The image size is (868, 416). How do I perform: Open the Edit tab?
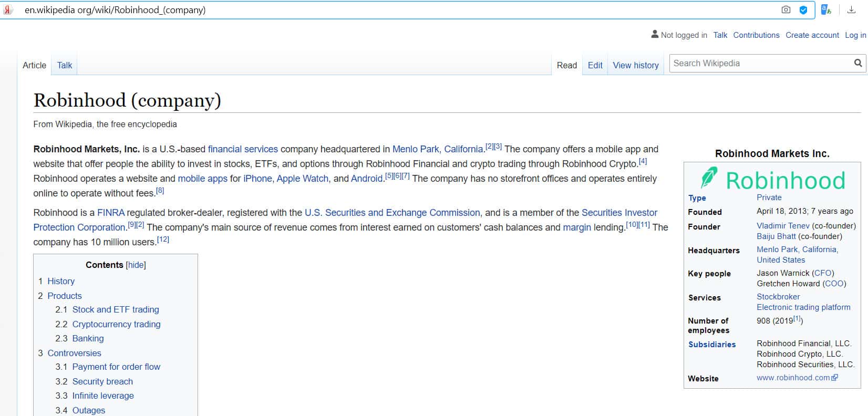click(x=595, y=65)
